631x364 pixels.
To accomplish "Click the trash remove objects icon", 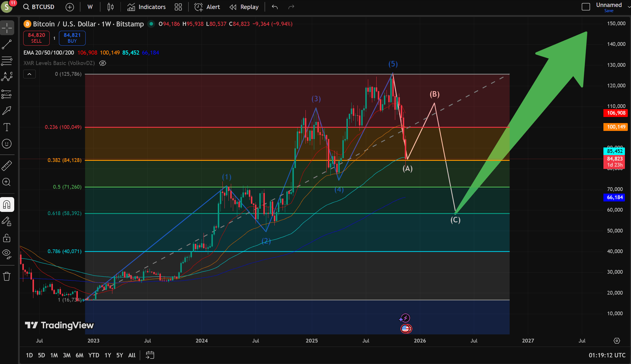I will tap(7, 276).
